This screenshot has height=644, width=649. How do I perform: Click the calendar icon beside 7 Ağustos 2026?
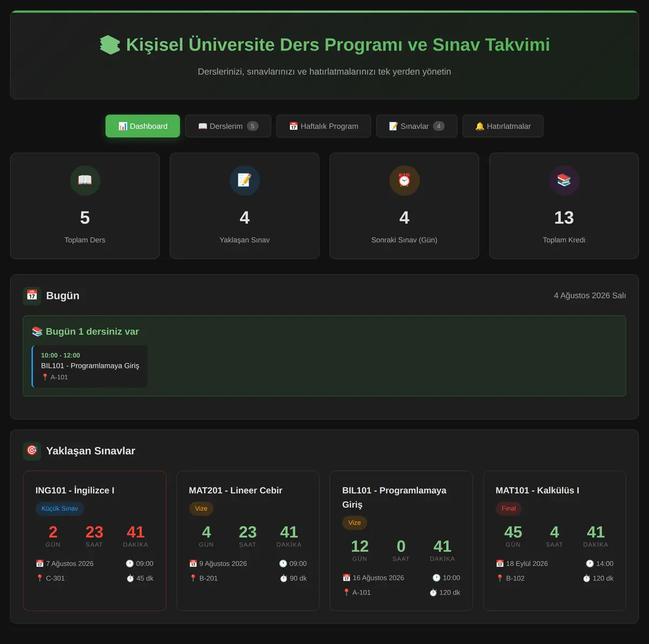39,563
